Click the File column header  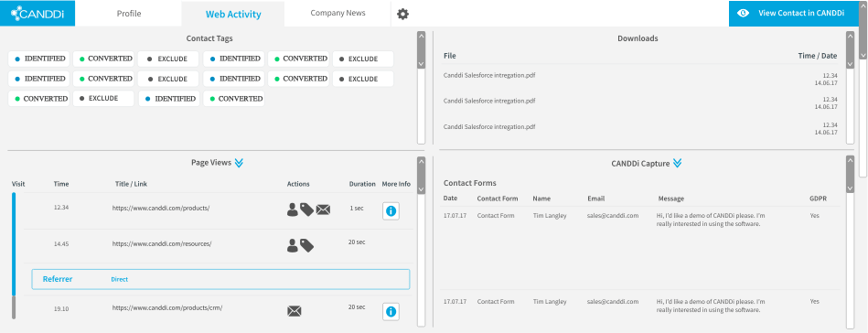click(x=449, y=56)
